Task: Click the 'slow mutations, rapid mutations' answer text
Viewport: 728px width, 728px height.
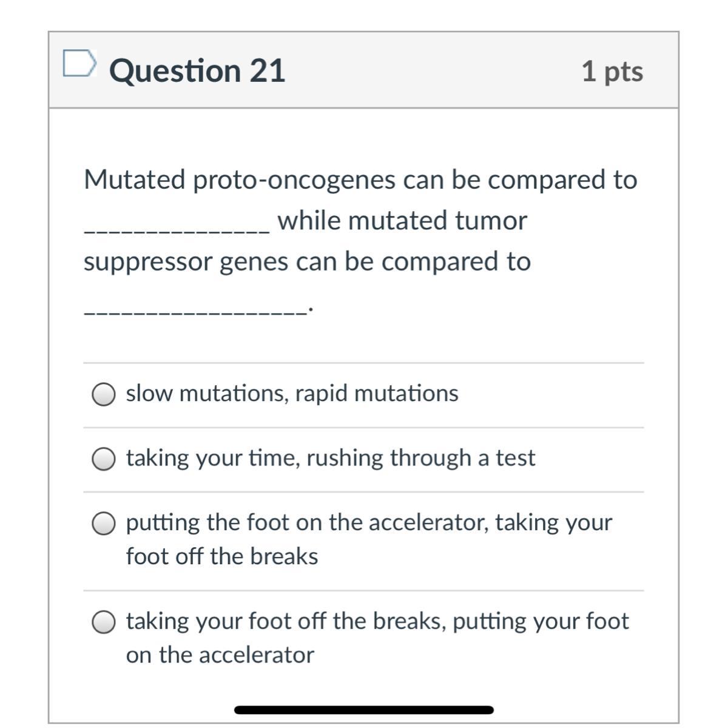Action: pyautogui.click(x=292, y=393)
